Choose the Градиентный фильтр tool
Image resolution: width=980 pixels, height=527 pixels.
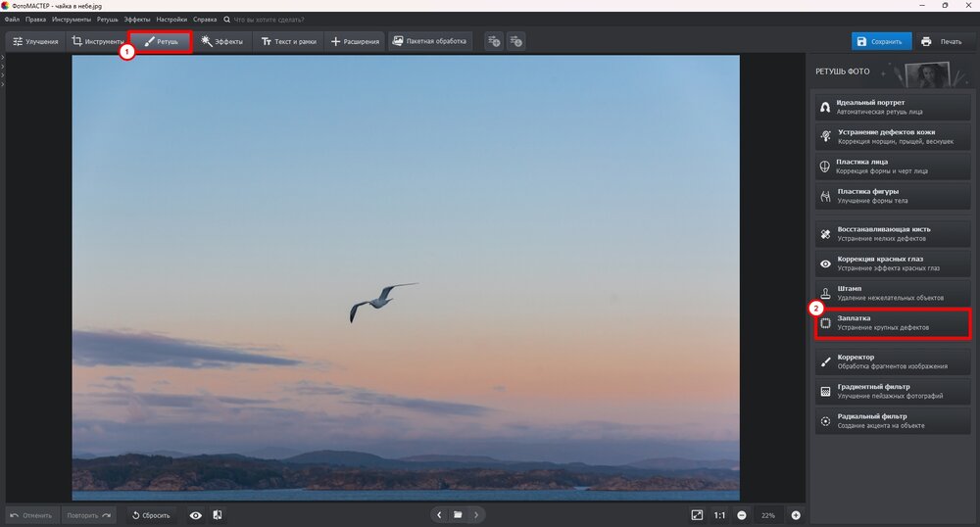coord(892,391)
